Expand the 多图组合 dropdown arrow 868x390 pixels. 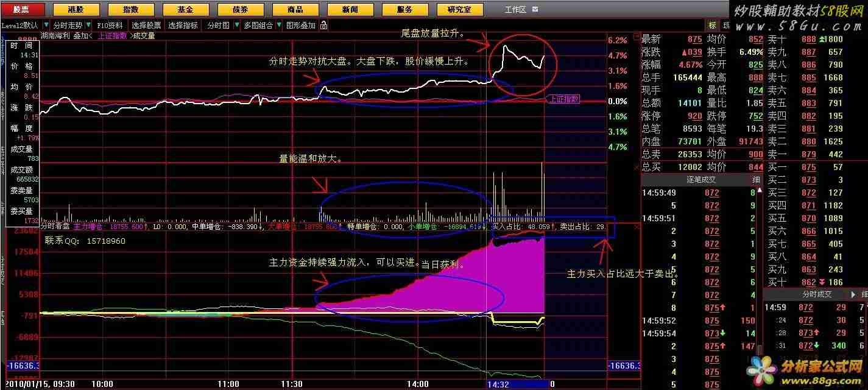point(280,26)
